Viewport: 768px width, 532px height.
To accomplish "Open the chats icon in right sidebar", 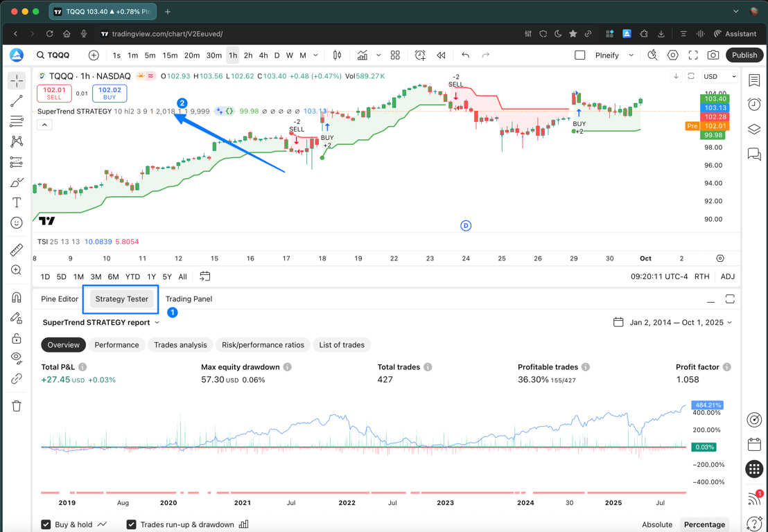I will pos(754,154).
